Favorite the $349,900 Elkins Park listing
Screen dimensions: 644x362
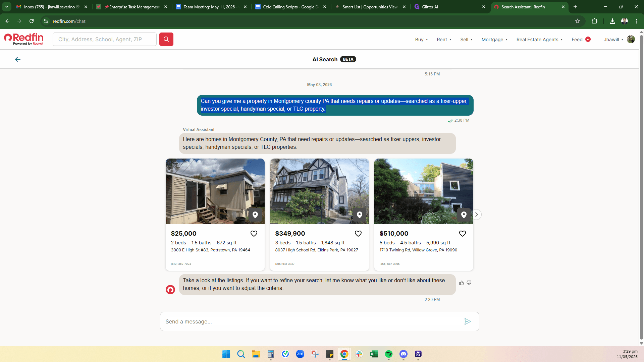(358, 234)
